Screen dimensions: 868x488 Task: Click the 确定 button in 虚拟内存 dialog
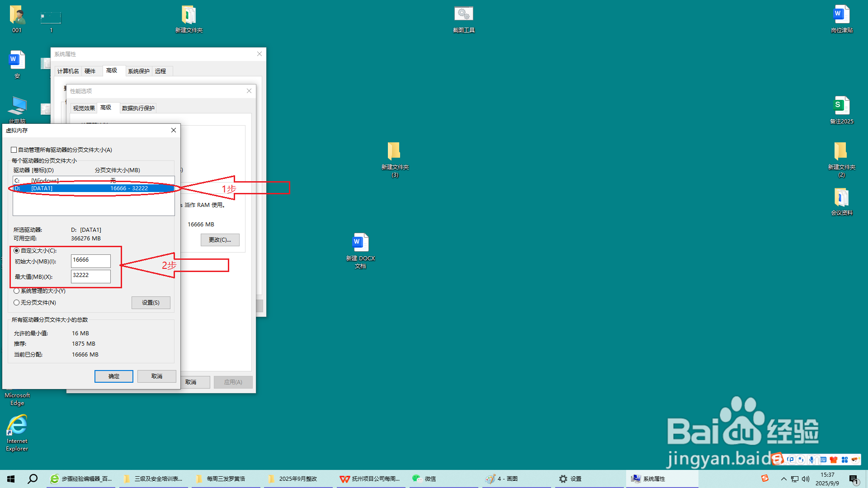point(114,376)
